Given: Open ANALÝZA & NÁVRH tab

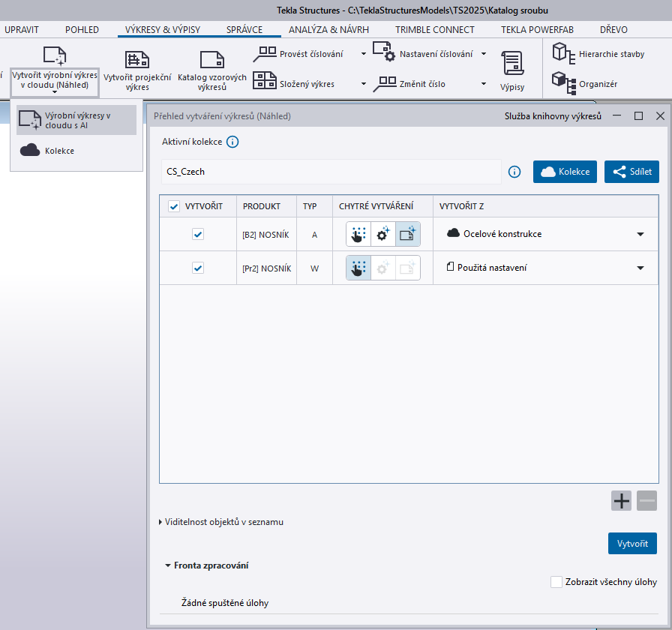Looking at the screenshot, I should [x=328, y=29].
